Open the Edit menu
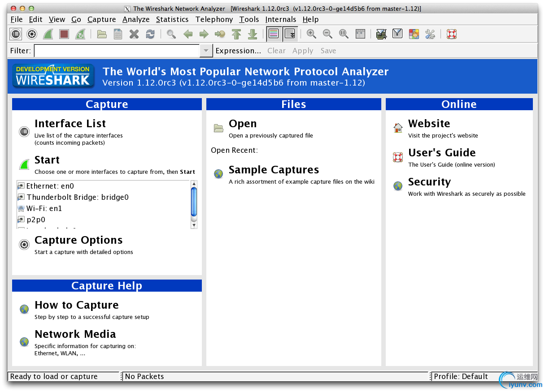 [35, 19]
